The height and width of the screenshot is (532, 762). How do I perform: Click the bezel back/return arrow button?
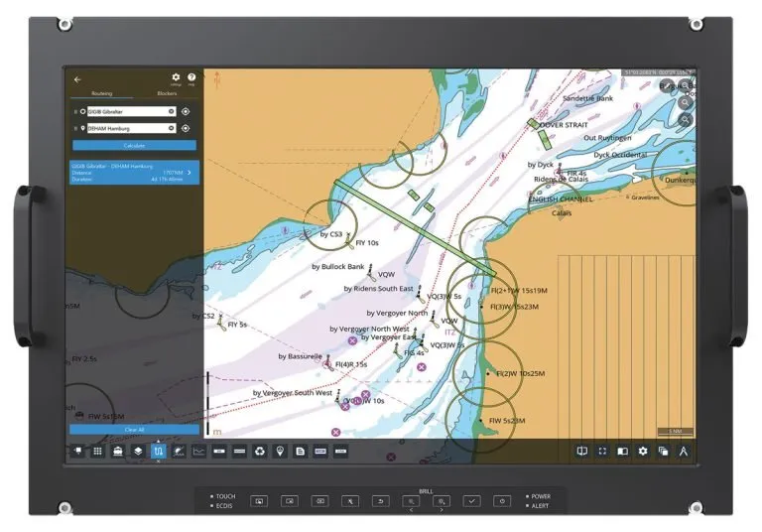(381, 501)
